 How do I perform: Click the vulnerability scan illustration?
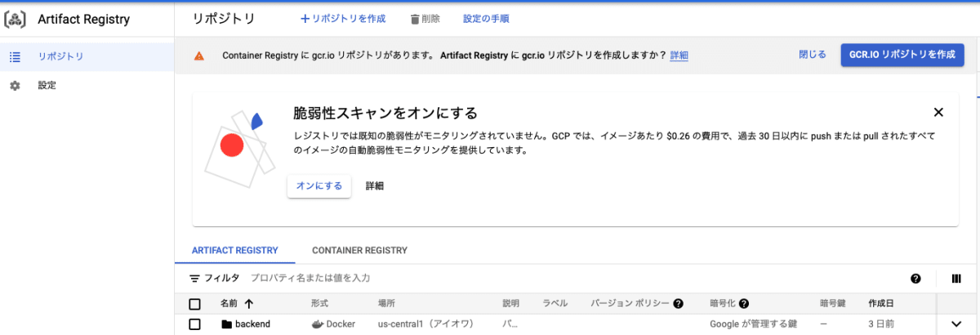tap(238, 150)
